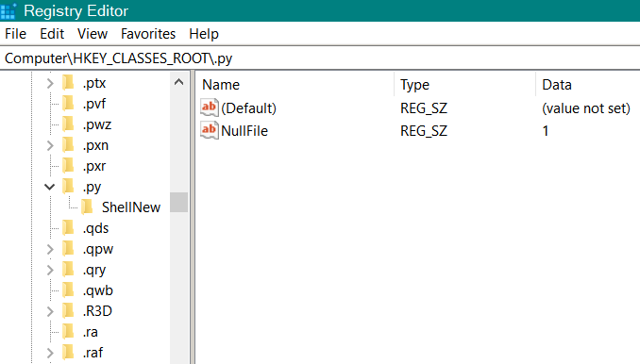This screenshot has width=640, height=364.
Task: Expand the .ptx key
Action: tap(50, 83)
